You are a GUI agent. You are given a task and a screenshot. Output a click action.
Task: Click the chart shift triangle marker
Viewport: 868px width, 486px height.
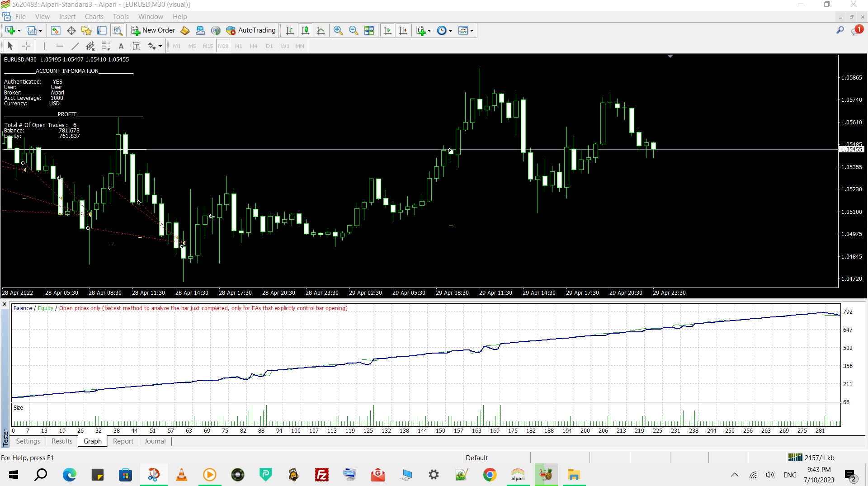point(670,57)
